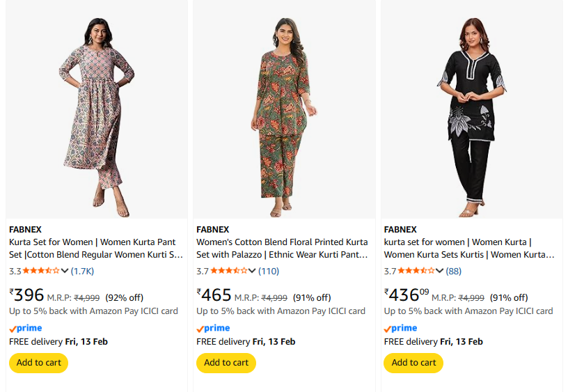Screen dimensions: 568x392
Task: Click the ₹396 price of first kurta
Action: pos(28,295)
